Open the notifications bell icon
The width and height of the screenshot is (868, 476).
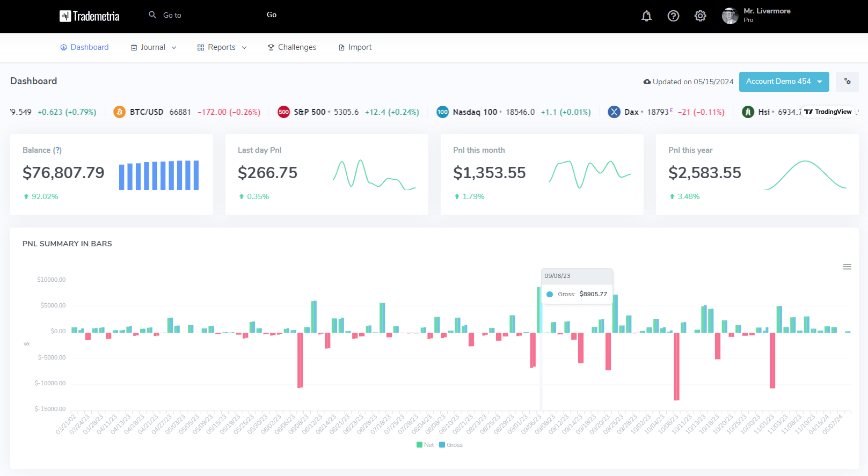click(x=646, y=16)
